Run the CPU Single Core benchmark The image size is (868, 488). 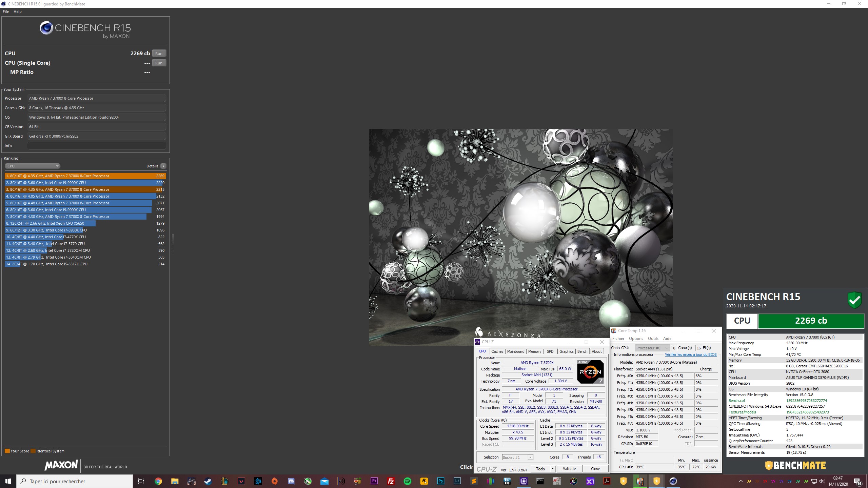[159, 63]
